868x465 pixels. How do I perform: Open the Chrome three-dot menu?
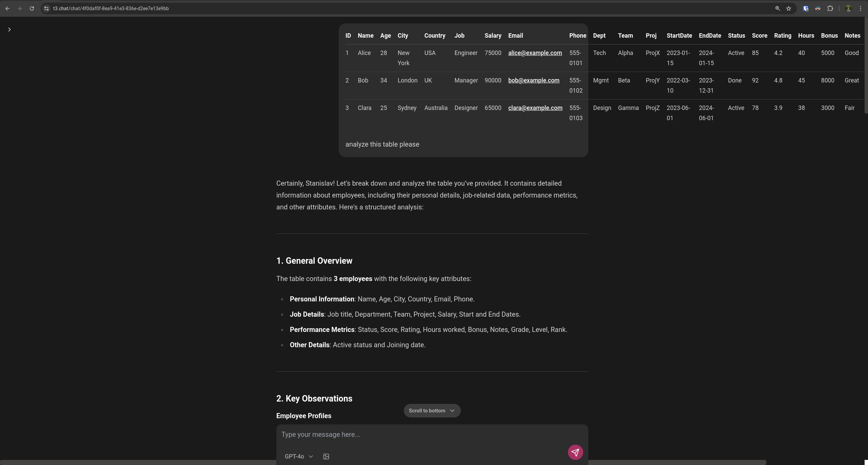tap(860, 8)
